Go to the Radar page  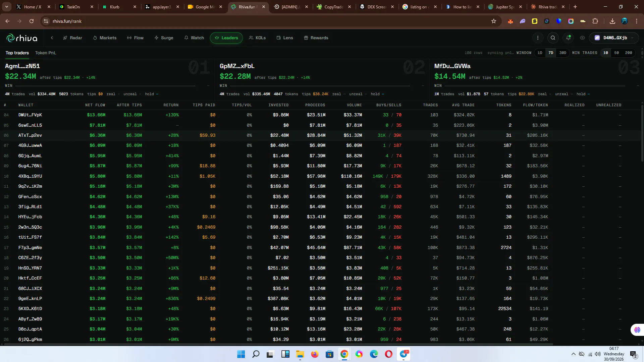coord(72,38)
